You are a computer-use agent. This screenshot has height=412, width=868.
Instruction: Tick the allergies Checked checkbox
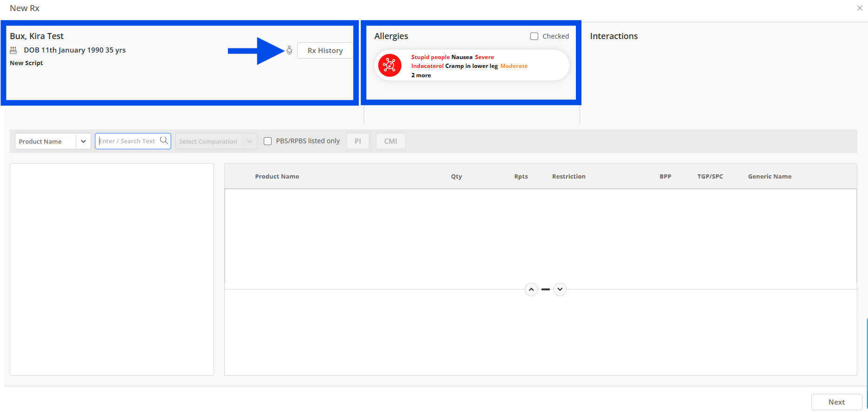534,36
